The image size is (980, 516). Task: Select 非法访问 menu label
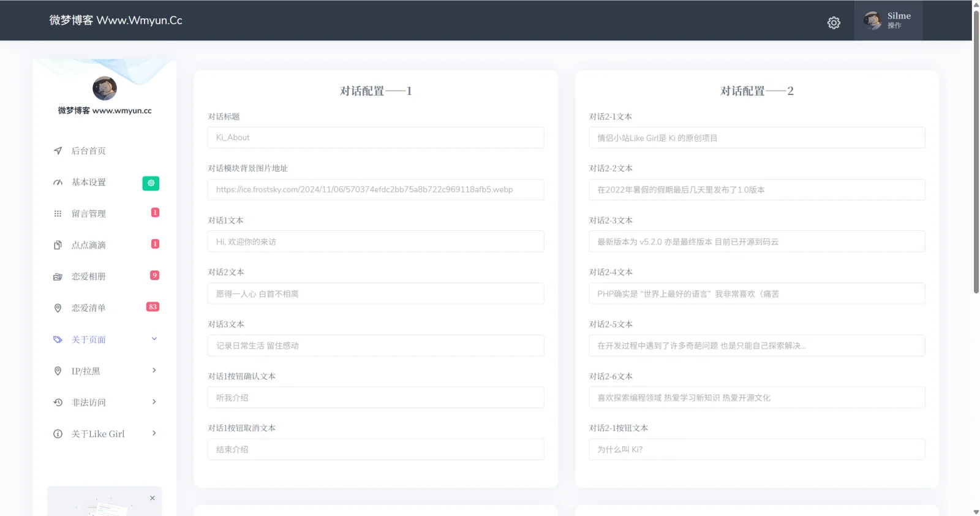point(89,403)
